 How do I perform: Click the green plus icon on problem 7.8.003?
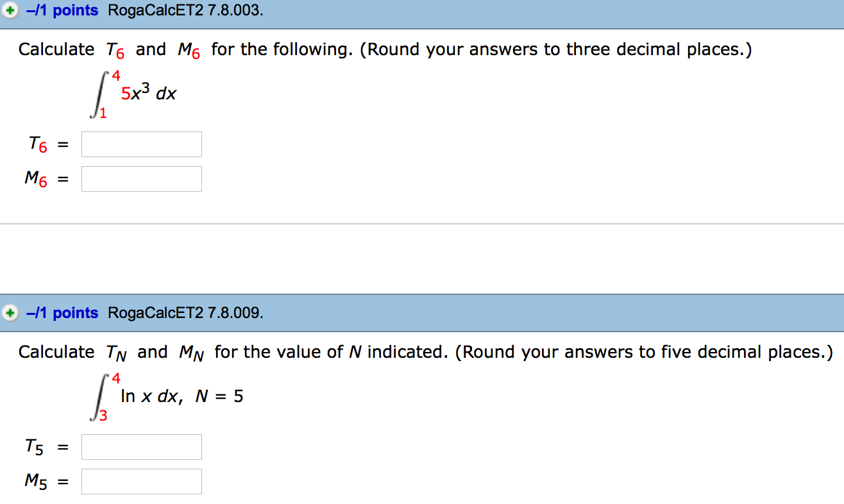pos(10,10)
